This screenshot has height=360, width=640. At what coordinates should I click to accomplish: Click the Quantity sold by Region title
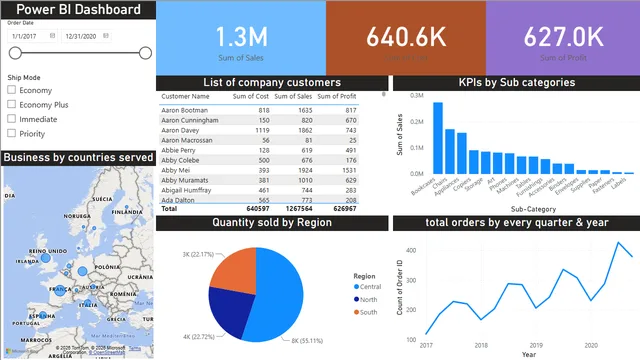tap(272, 222)
